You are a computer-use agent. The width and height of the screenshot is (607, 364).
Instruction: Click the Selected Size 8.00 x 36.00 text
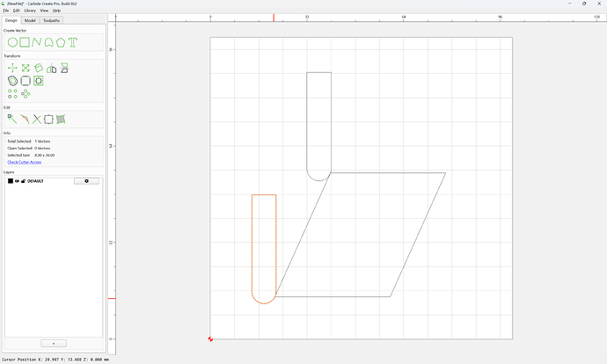(x=31, y=155)
